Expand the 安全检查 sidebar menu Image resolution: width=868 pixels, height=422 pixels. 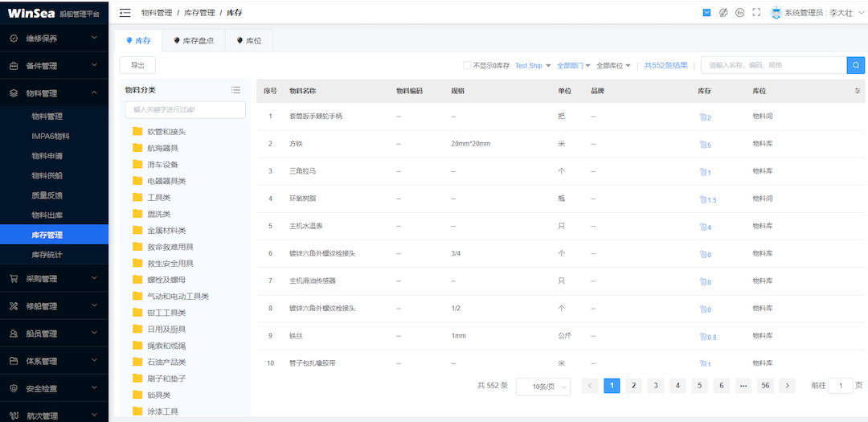[x=55, y=388]
